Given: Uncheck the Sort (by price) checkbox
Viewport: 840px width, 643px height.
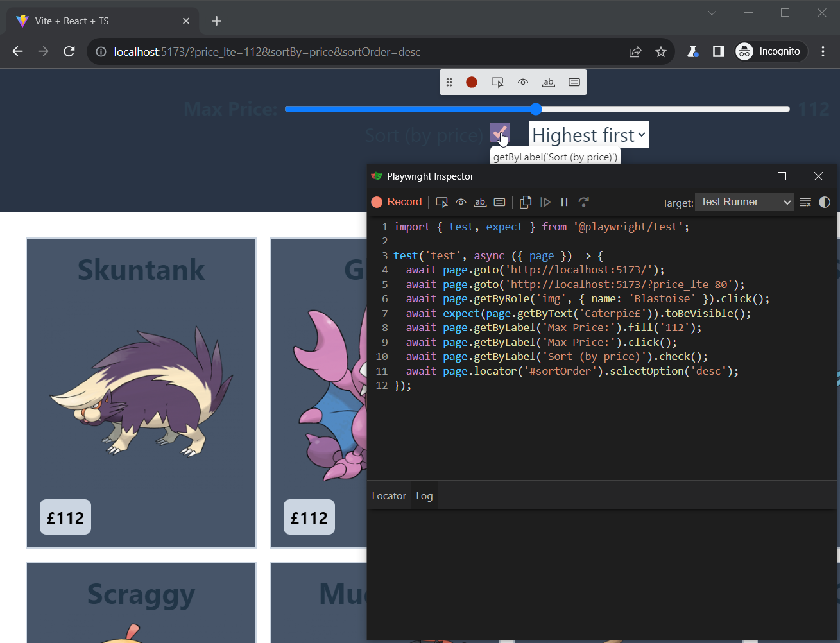Looking at the screenshot, I should click(x=499, y=133).
